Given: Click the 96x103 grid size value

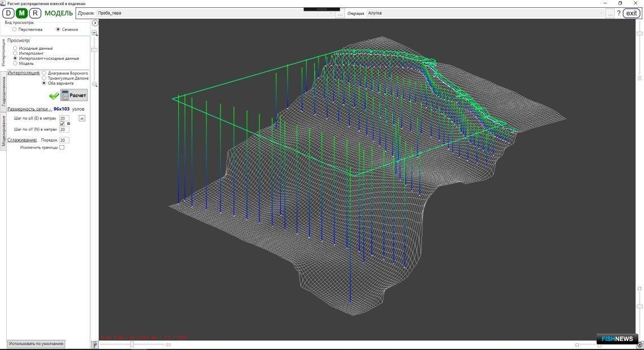Looking at the screenshot, I should 61,109.
